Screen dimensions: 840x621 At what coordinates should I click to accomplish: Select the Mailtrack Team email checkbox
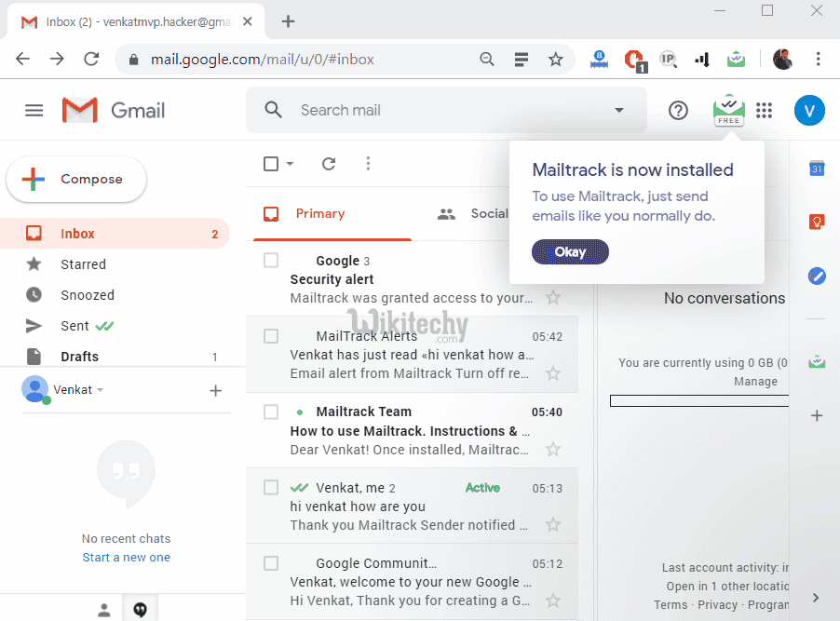(x=270, y=412)
